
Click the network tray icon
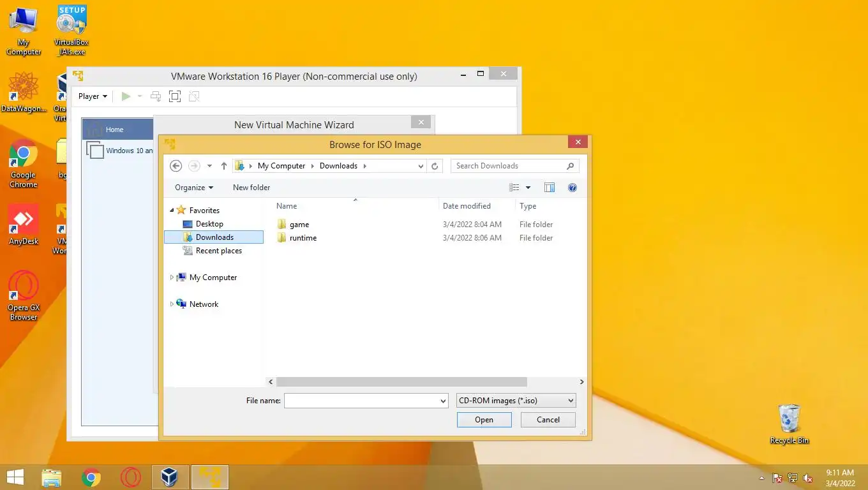pyautogui.click(x=793, y=478)
